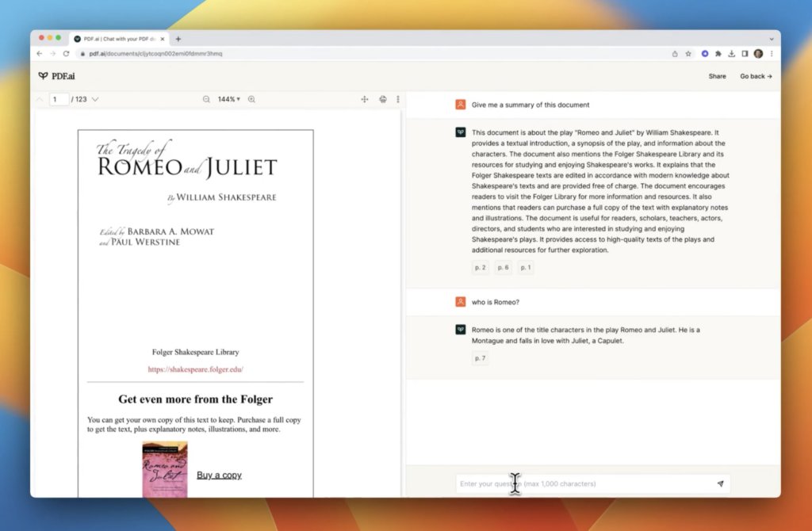812x531 pixels.
Task: Go to next PDF page arrow
Action: coord(95,99)
